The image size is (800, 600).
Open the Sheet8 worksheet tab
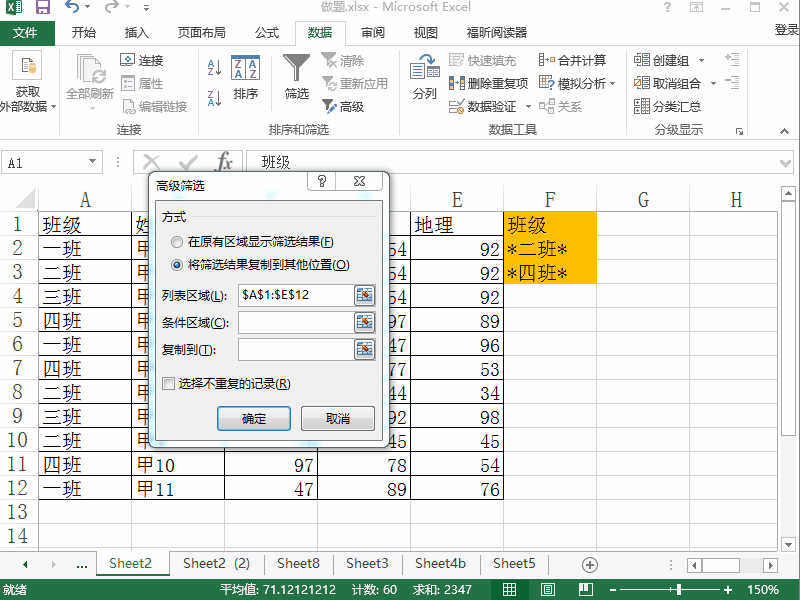[x=298, y=564]
